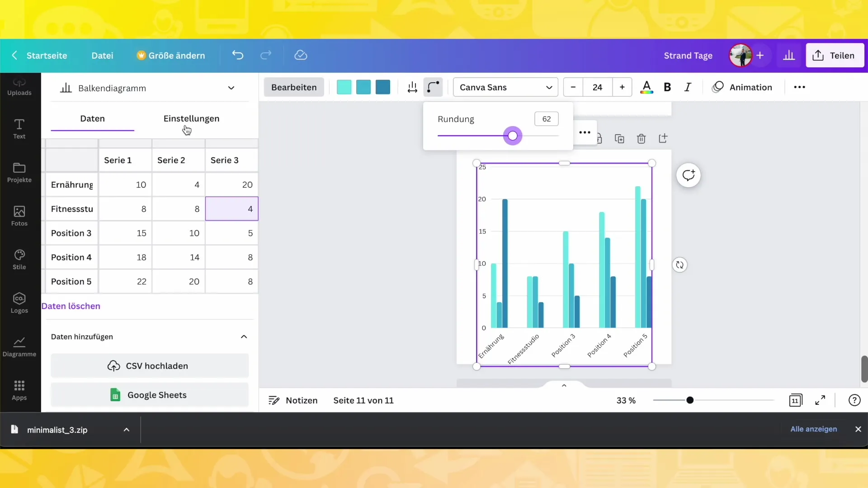Click the font size field showing 24
The width and height of the screenshot is (868, 488).
click(x=597, y=87)
